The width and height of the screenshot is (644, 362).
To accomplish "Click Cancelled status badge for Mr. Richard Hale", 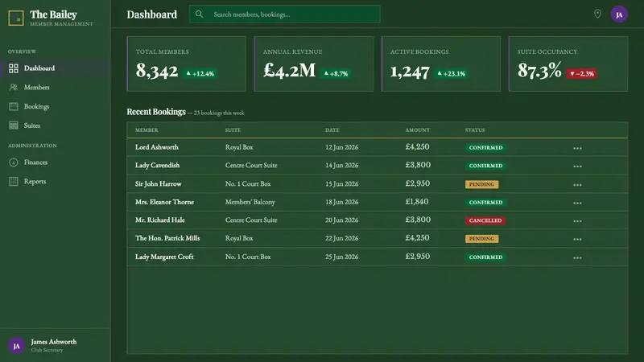I will click(485, 220).
